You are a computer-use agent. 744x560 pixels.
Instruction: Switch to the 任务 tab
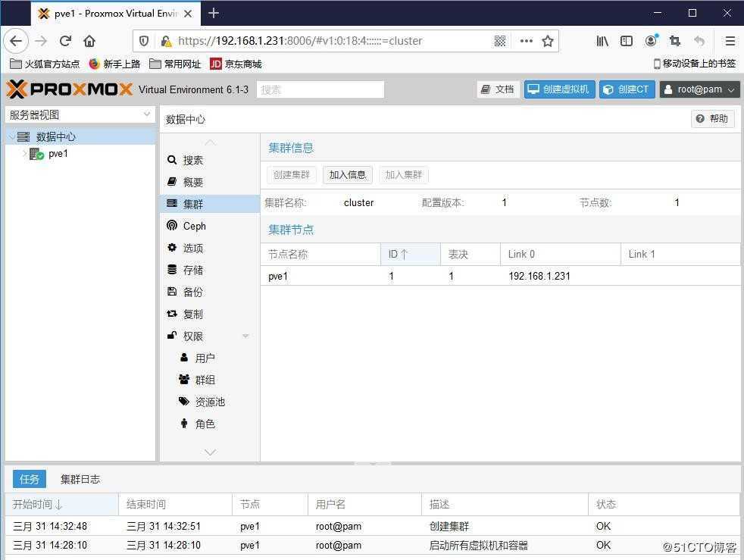coord(30,480)
